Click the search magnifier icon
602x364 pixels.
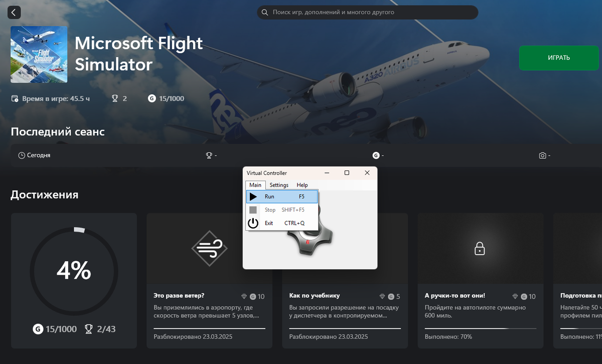coord(264,12)
